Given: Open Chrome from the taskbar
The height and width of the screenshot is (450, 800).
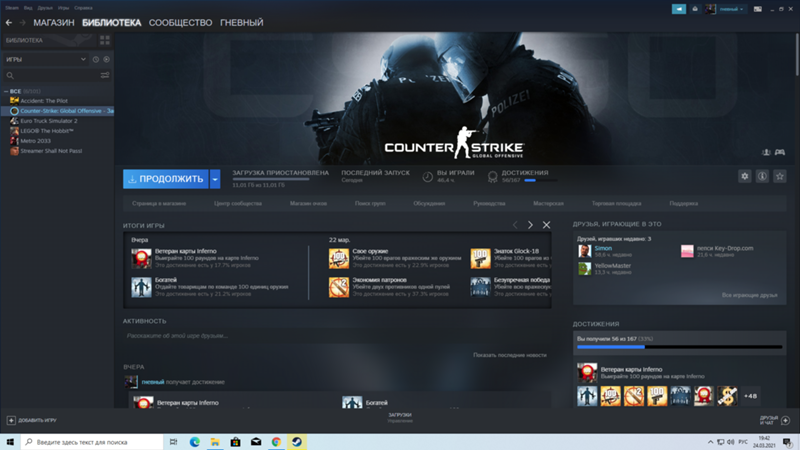Looking at the screenshot, I should coord(276,442).
